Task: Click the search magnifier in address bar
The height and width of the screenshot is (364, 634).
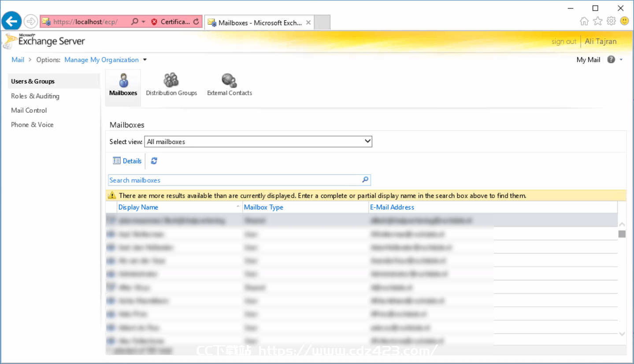Action: tap(135, 22)
